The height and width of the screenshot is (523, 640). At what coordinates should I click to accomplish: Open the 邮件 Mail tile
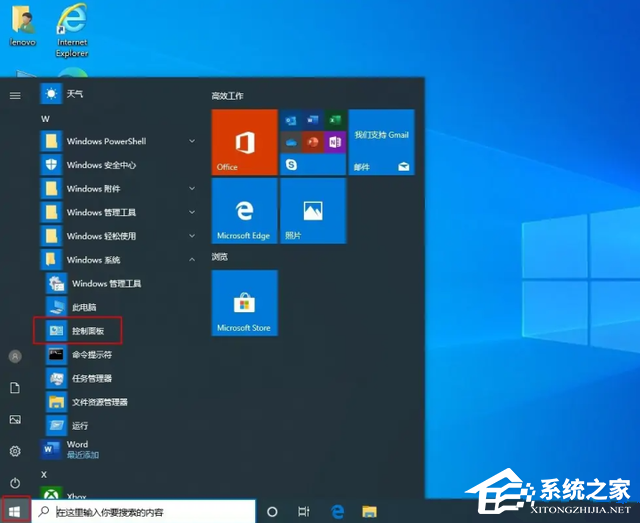[382, 142]
